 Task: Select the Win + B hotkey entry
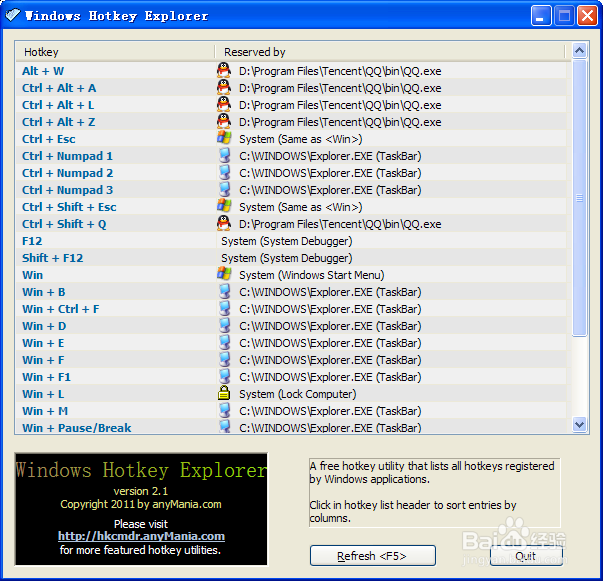43,292
